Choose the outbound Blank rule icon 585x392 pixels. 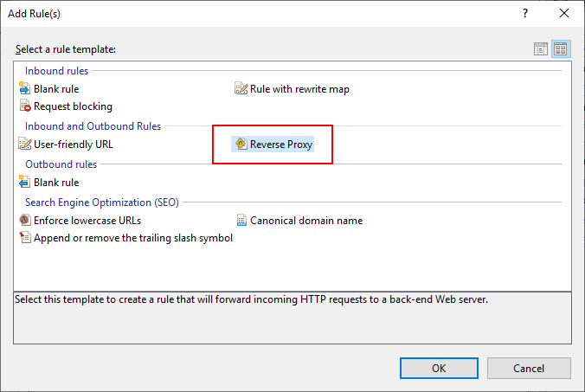(x=24, y=183)
